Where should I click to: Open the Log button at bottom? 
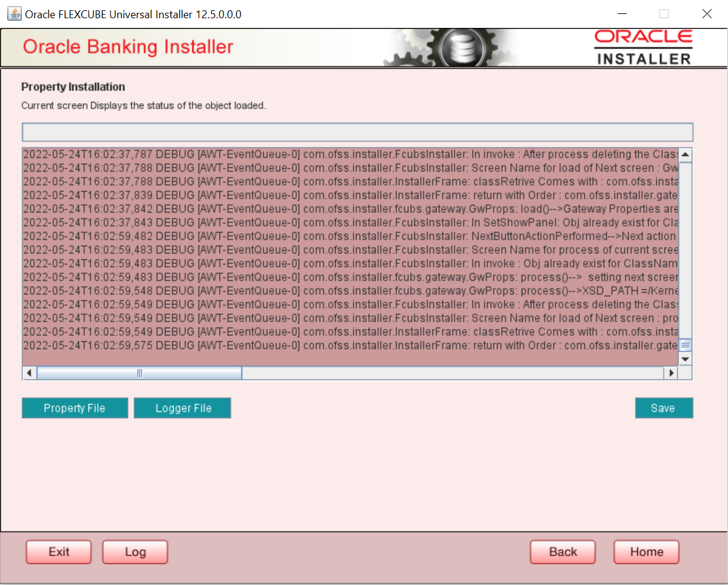135,552
